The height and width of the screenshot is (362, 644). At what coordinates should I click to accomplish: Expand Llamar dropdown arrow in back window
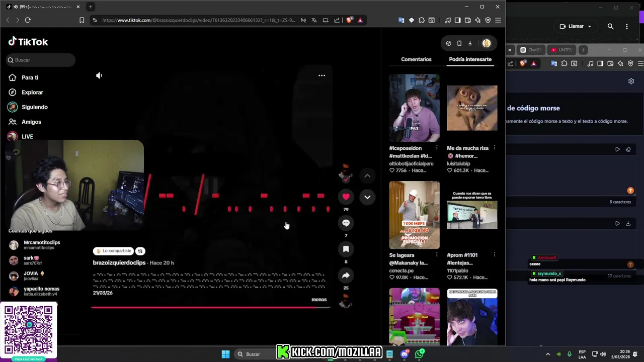click(590, 27)
